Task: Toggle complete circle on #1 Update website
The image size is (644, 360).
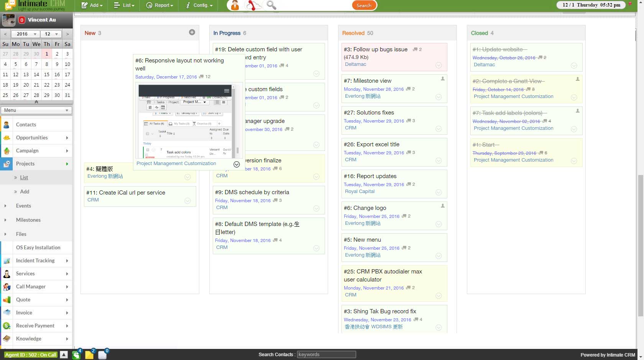Action: tap(574, 65)
